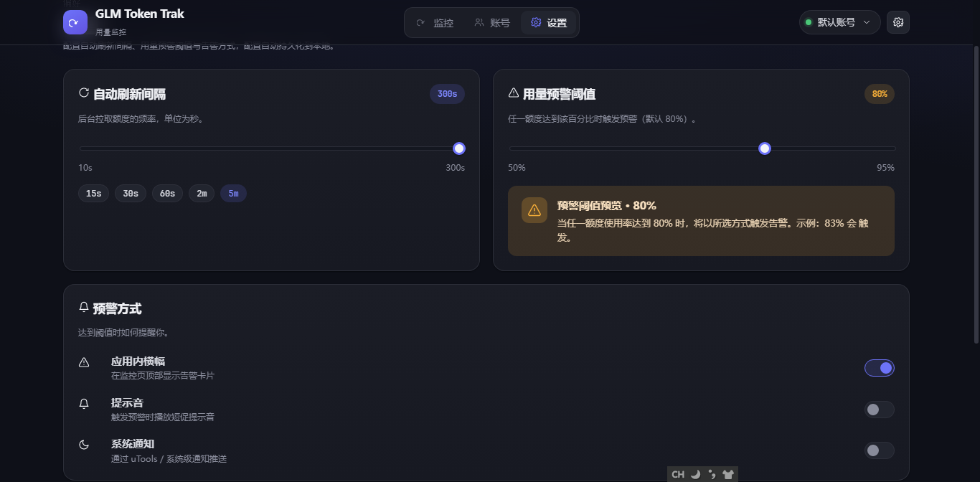Click the punctuation icon in IME bar

(x=712, y=474)
